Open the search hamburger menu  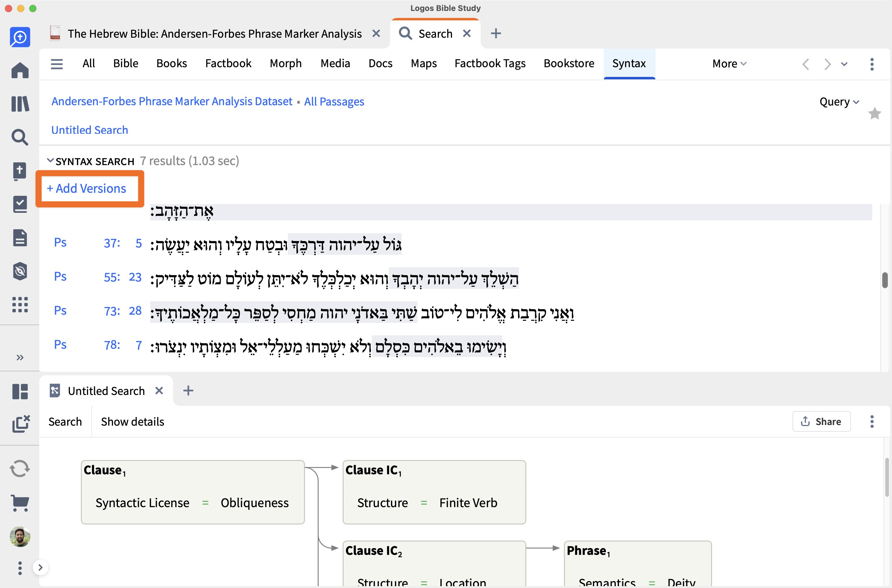click(x=57, y=64)
